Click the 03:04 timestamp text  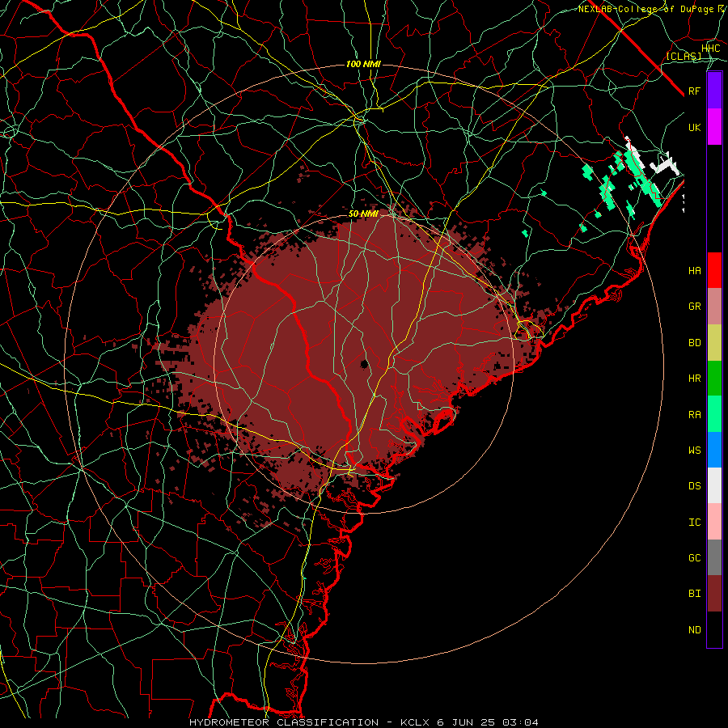click(x=520, y=722)
